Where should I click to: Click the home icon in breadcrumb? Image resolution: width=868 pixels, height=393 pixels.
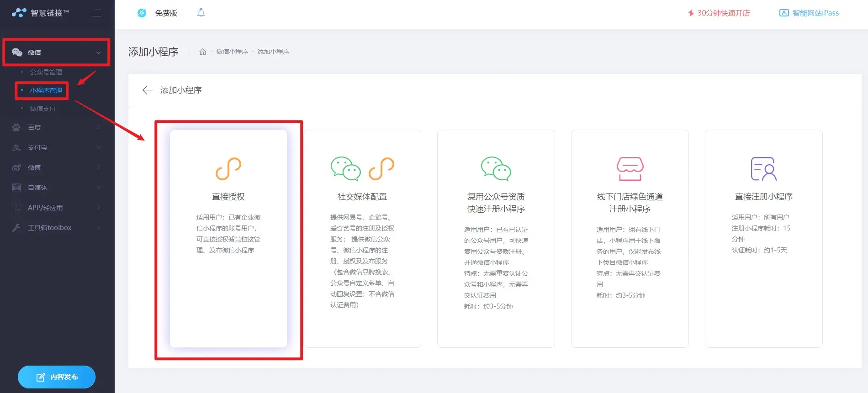(x=203, y=52)
